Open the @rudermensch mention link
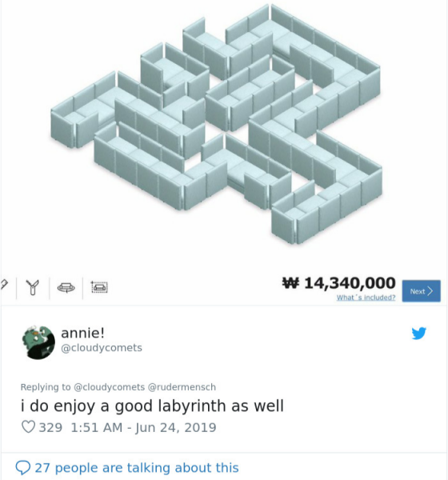 pyautogui.click(x=182, y=387)
